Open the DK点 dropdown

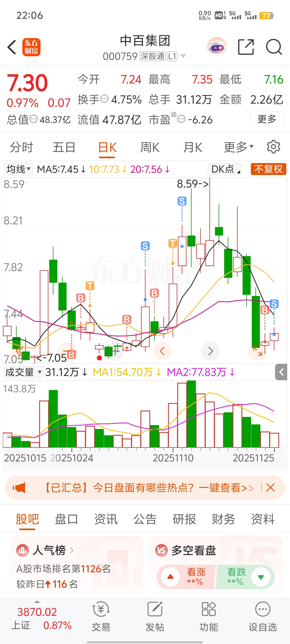point(225,169)
